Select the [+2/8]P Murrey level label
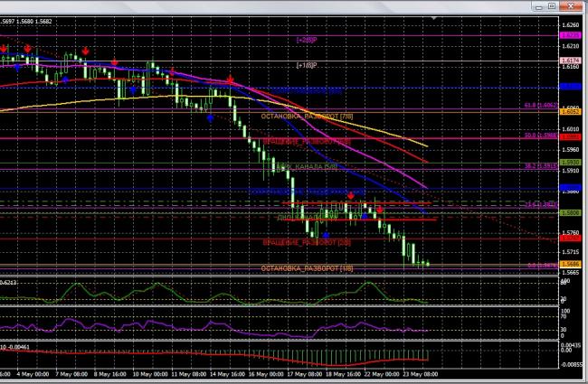The image size is (588, 384). tap(306, 40)
